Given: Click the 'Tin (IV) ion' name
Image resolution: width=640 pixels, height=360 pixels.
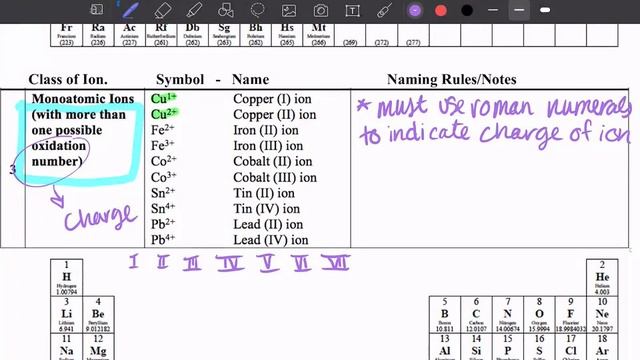Looking at the screenshot, I should pyautogui.click(x=267, y=209).
